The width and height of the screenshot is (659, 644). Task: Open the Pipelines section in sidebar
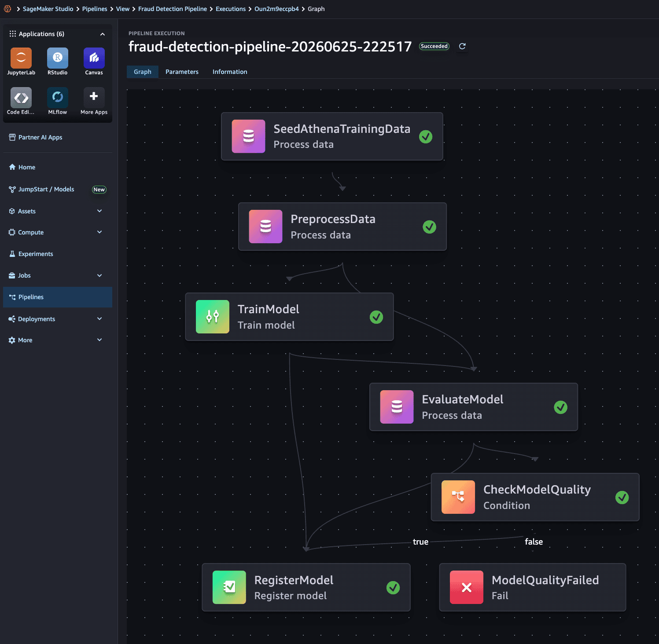point(58,297)
